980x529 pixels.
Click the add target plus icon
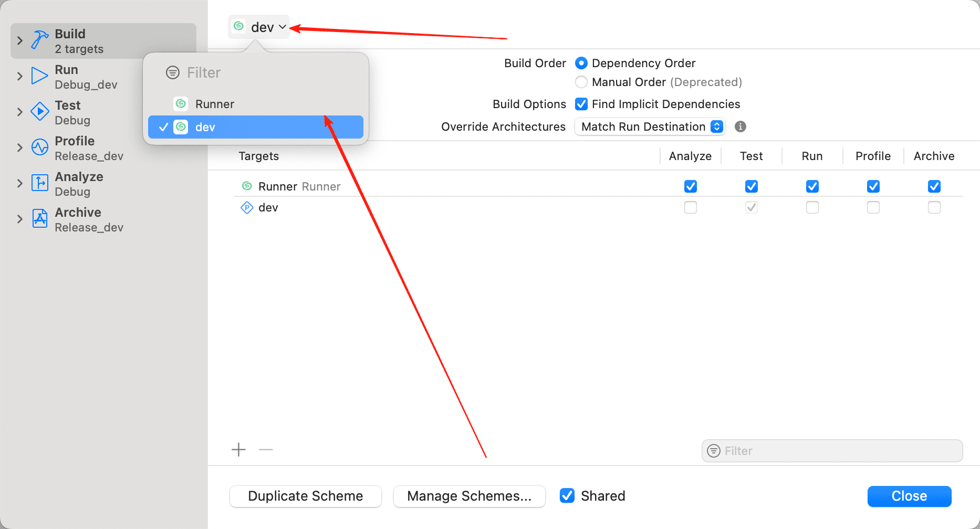point(238,450)
